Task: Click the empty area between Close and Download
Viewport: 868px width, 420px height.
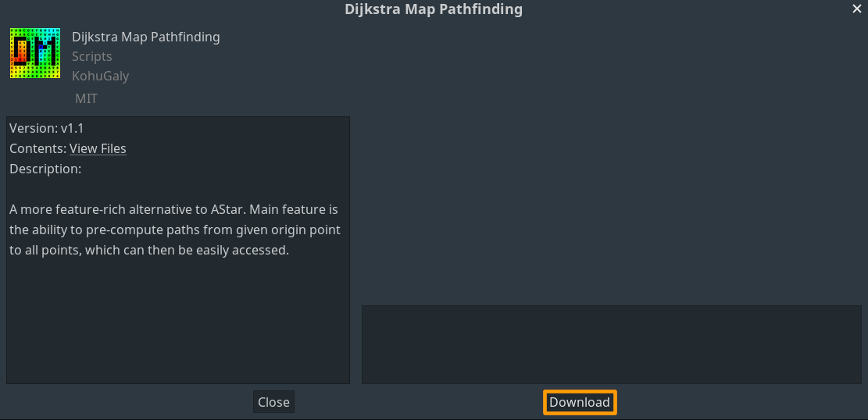Action: coord(419,402)
